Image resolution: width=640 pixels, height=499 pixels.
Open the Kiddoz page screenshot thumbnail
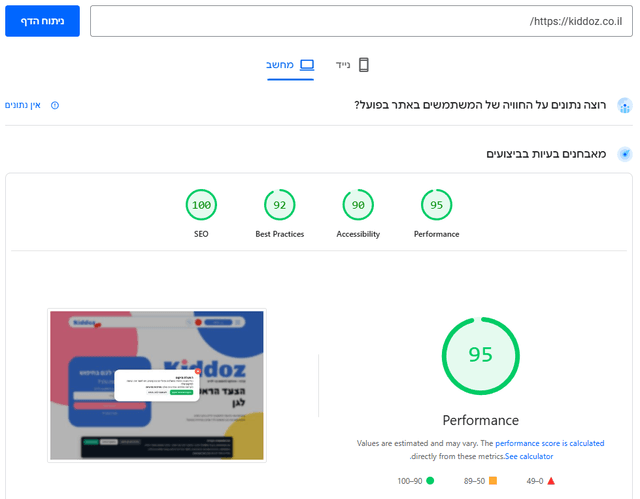tap(157, 385)
